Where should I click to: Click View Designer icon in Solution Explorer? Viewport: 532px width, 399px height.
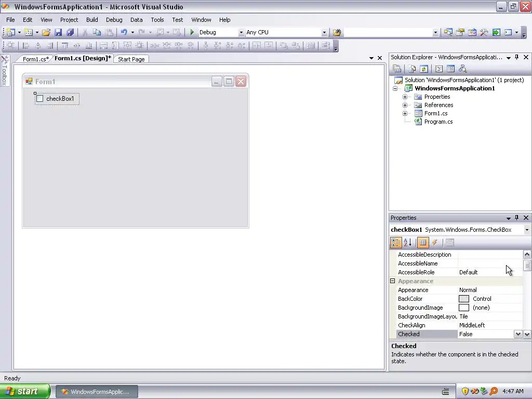450,69
